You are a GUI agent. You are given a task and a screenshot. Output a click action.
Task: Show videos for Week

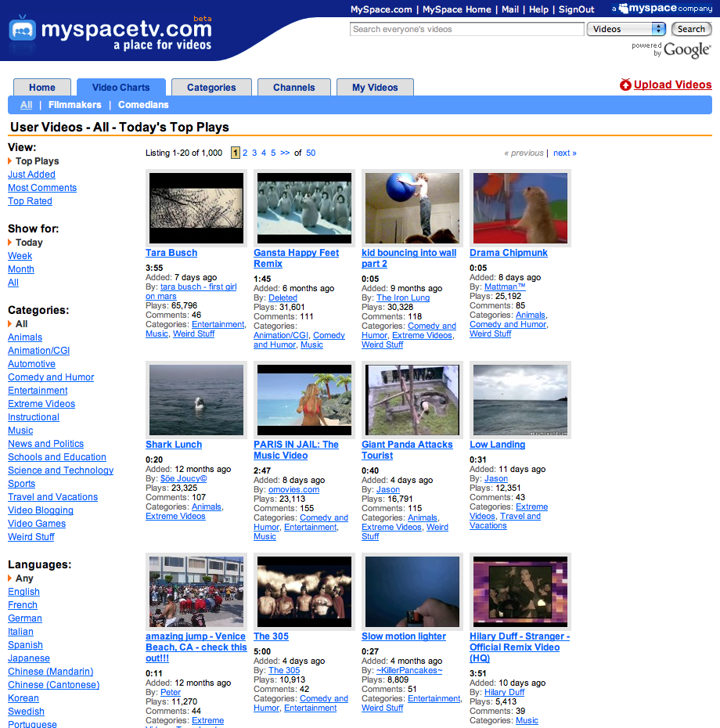[x=20, y=256]
